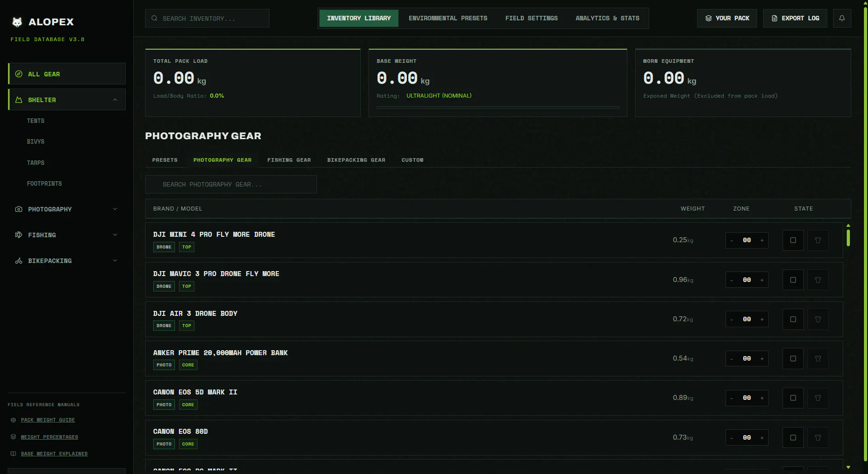Image resolution: width=868 pixels, height=474 pixels.
Task: Check the Canon EOS 80D state box
Action: [793, 437]
